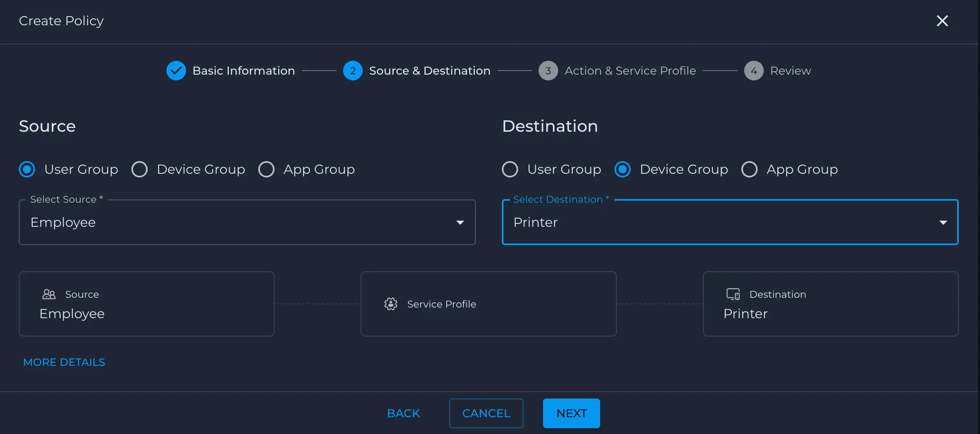The image size is (980, 434).
Task: Click the CANCEL button
Action: coord(486,413)
